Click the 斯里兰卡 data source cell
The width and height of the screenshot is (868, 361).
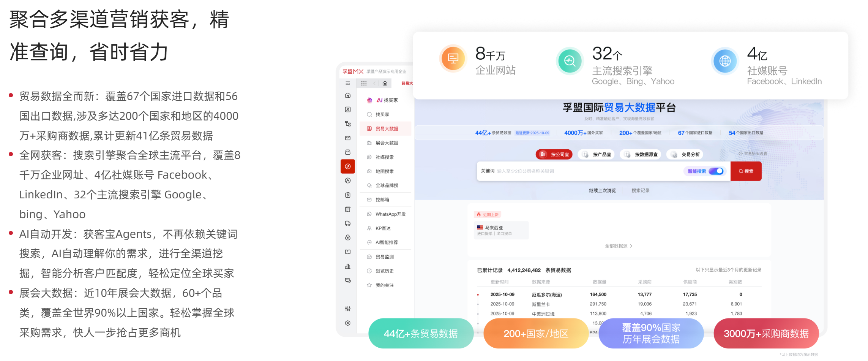[541, 304]
